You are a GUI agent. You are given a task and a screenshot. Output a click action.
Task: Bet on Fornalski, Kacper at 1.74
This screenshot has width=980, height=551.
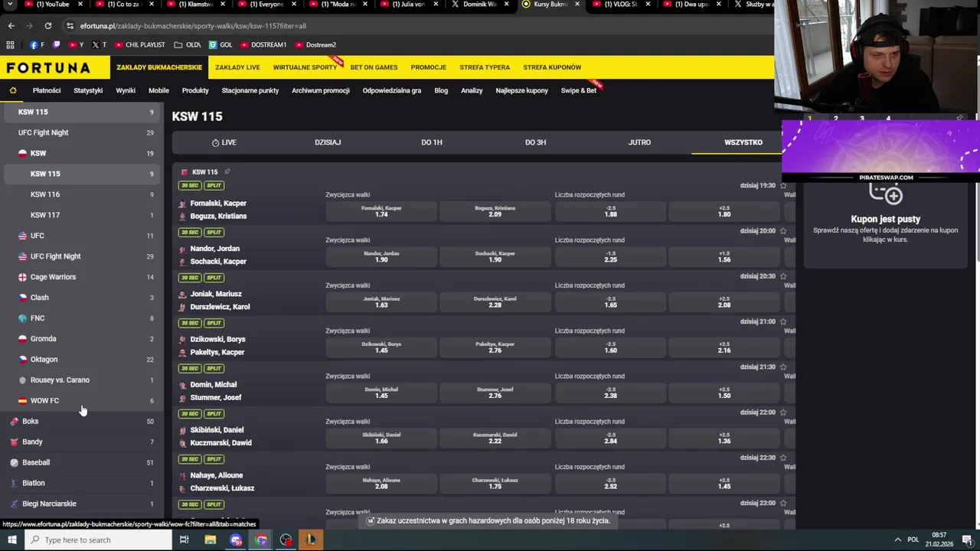coord(381,211)
